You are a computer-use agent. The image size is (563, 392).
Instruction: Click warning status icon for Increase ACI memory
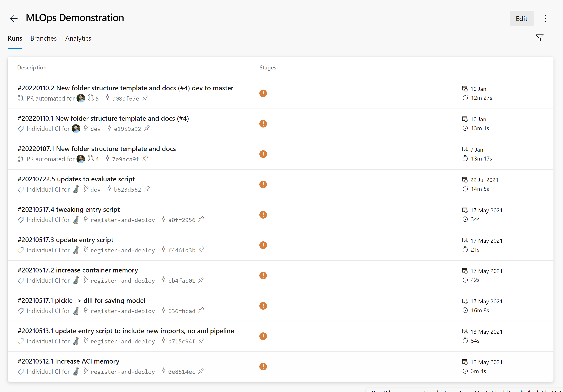[263, 367]
